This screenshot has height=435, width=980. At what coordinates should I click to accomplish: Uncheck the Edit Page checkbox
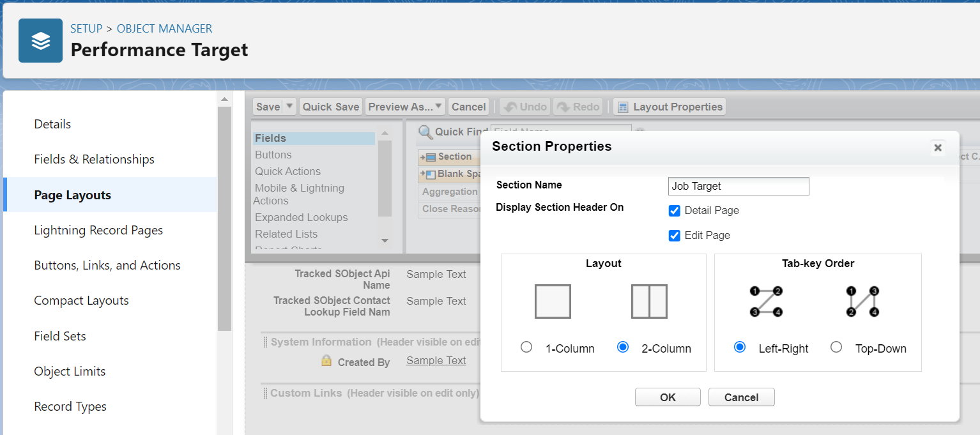coord(674,236)
